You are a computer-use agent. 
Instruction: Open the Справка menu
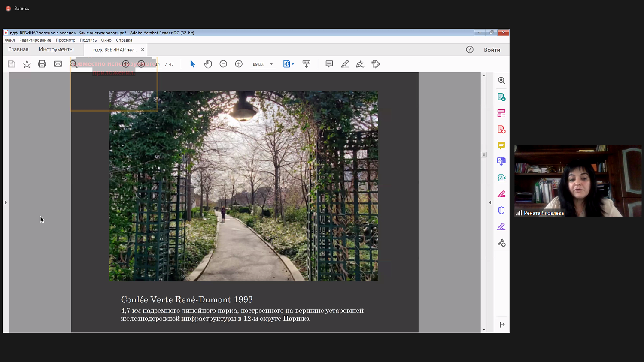[124, 40]
